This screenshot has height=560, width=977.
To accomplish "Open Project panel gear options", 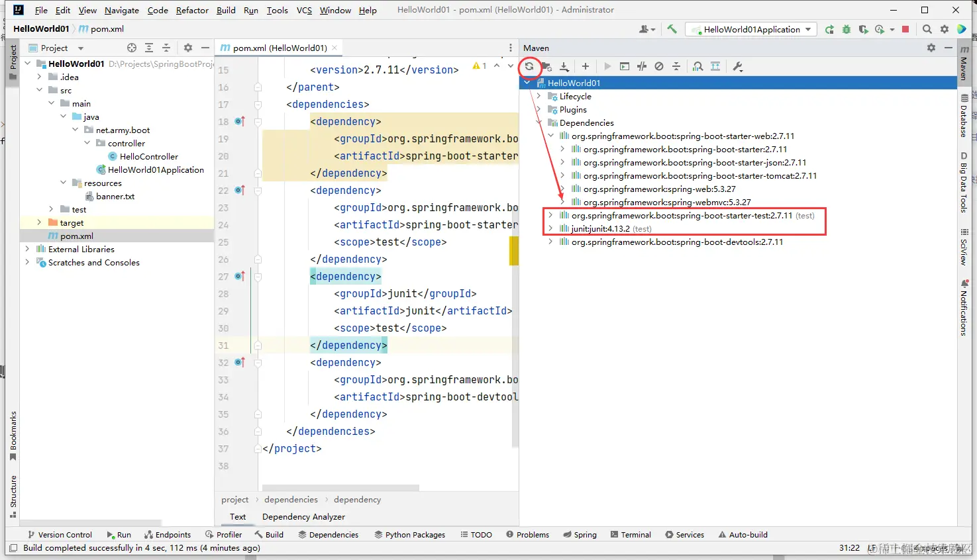I will tap(188, 48).
